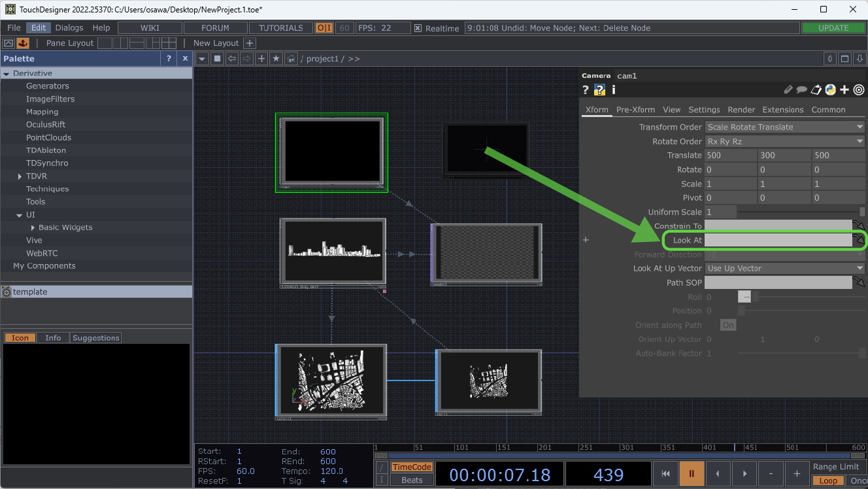Switch palette preview to Info mode
Viewport: 868px width, 489px height.
click(53, 338)
